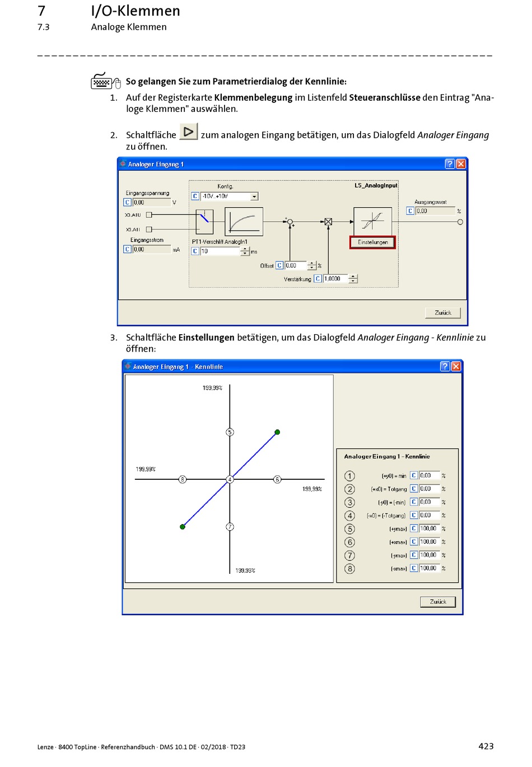Viewport: 532px width, 767px height.
Task: Increase the Verstärkung value with up arrow
Action: click(x=353, y=277)
